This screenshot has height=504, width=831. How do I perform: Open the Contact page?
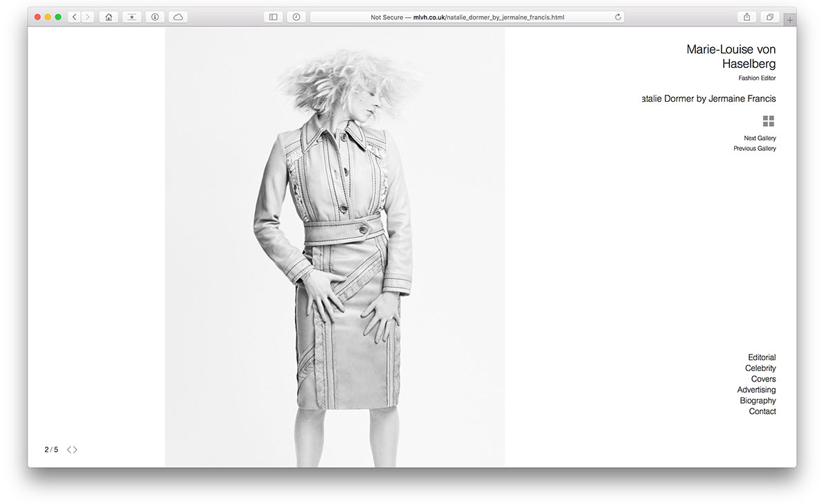click(762, 411)
